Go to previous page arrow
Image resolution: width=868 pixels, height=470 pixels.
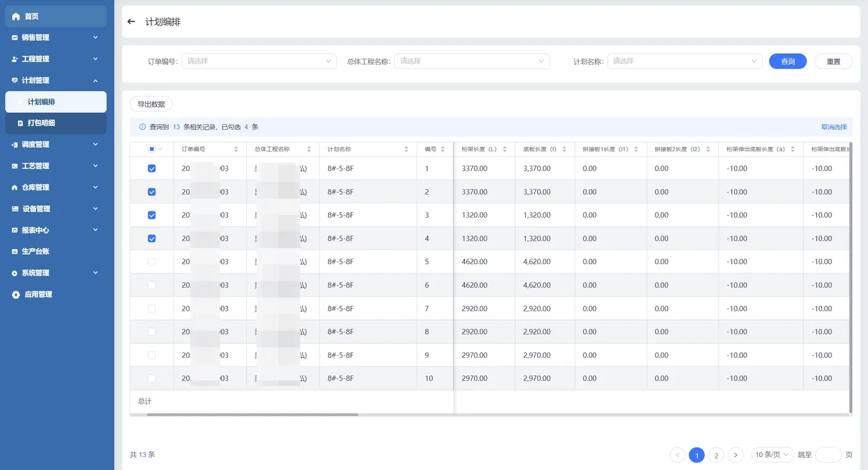click(x=678, y=455)
